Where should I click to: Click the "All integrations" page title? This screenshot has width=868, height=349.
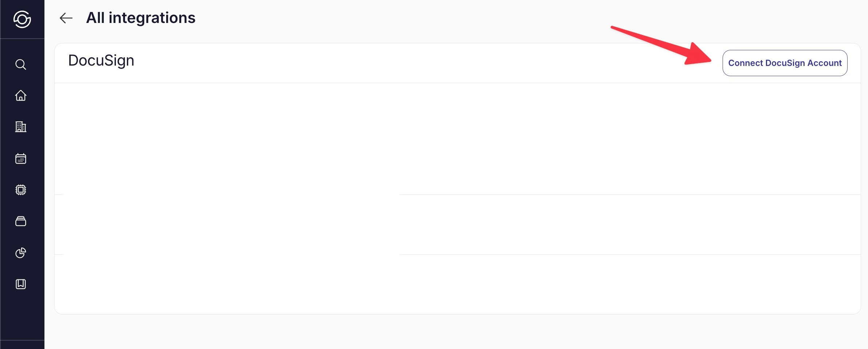click(141, 18)
